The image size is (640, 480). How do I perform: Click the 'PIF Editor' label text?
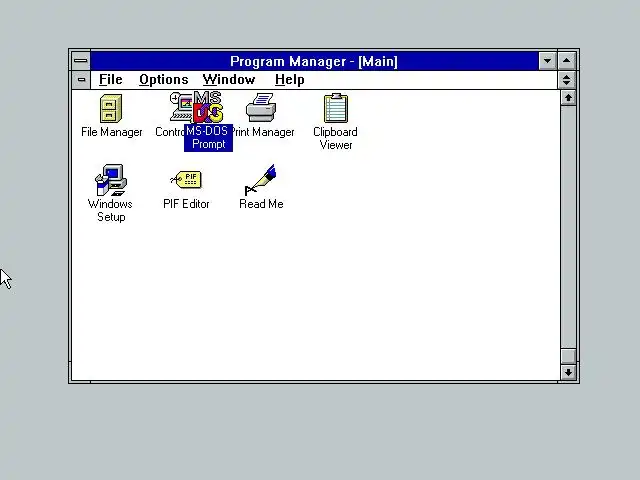point(186,204)
